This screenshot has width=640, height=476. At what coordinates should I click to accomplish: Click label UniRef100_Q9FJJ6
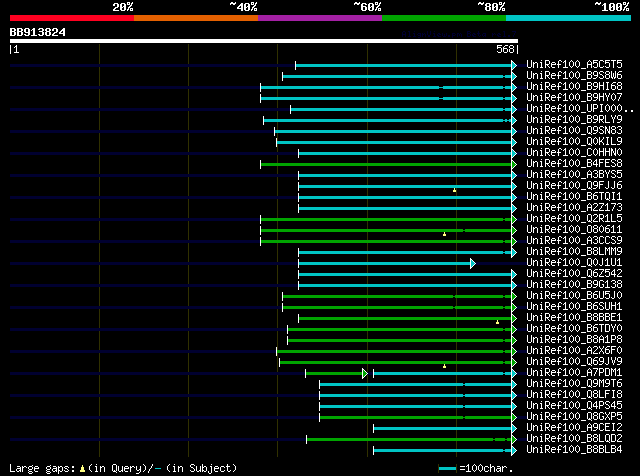pyautogui.click(x=574, y=186)
